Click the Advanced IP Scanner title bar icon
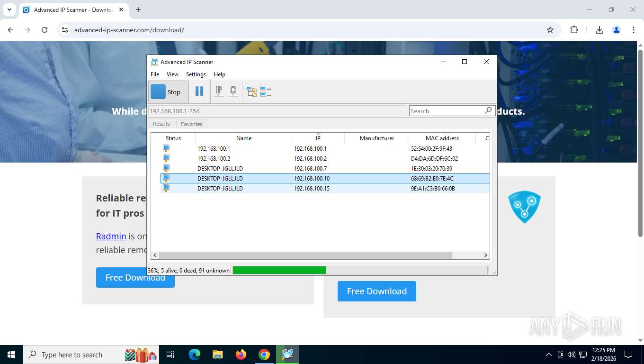The image size is (644, 364). [x=154, y=62]
